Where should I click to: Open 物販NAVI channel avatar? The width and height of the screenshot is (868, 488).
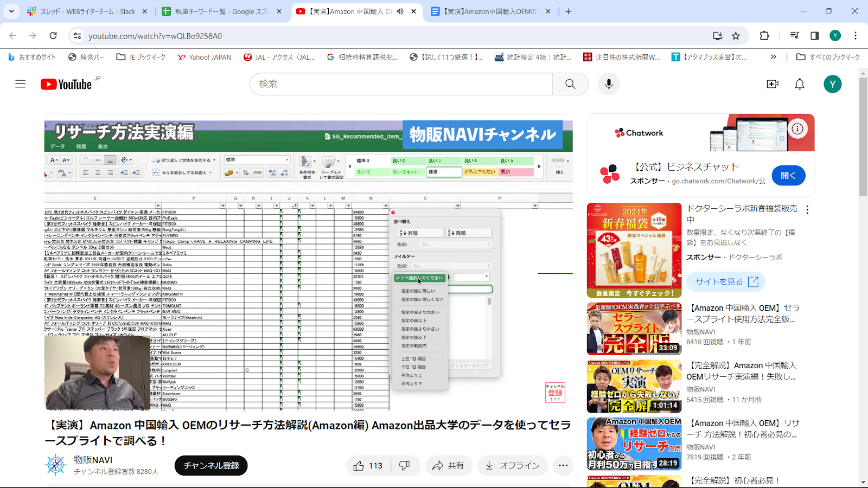click(x=55, y=465)
